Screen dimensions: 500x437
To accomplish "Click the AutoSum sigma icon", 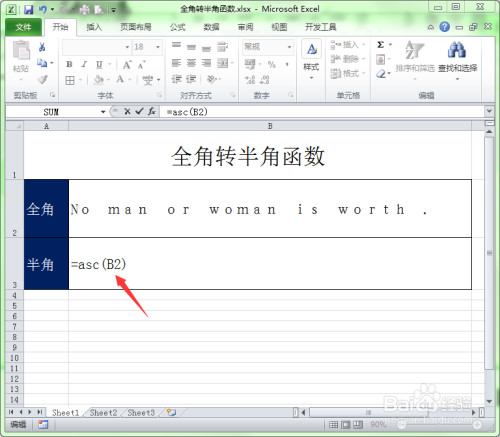I will 381,45.
